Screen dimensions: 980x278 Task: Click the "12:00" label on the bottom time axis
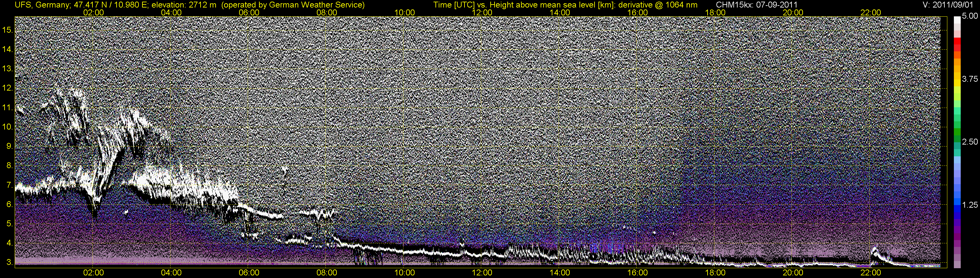(x=482, y=273)
